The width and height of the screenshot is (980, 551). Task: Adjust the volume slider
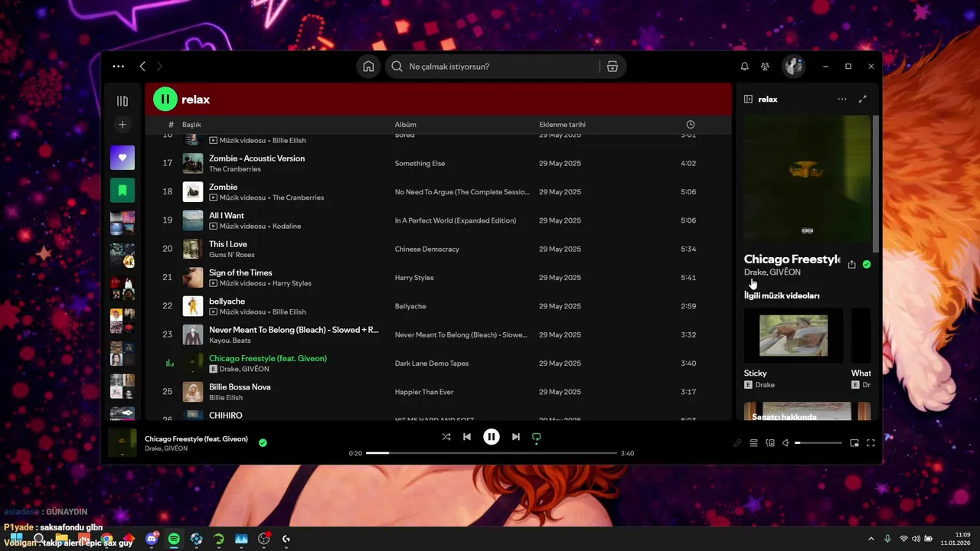(x=818, y=443)
